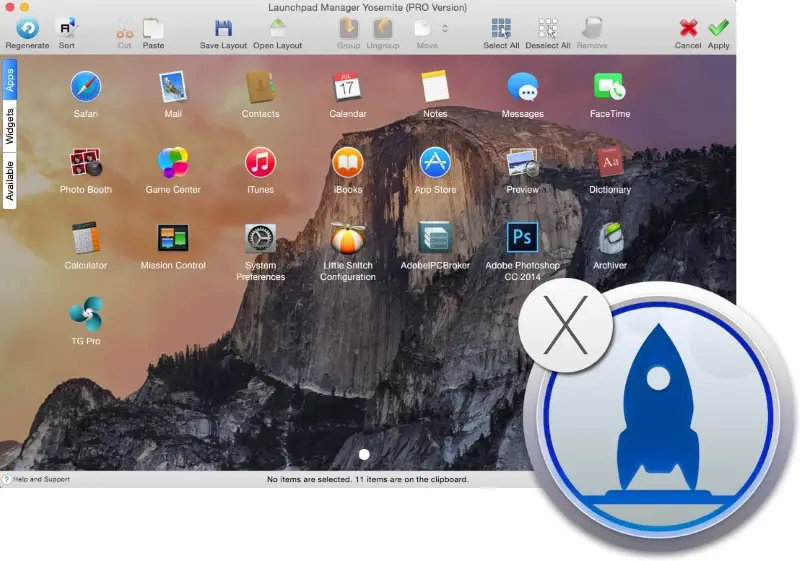800x561 pixels.
Task: Click the Cut scissors icon
Action: click(124, 29)
